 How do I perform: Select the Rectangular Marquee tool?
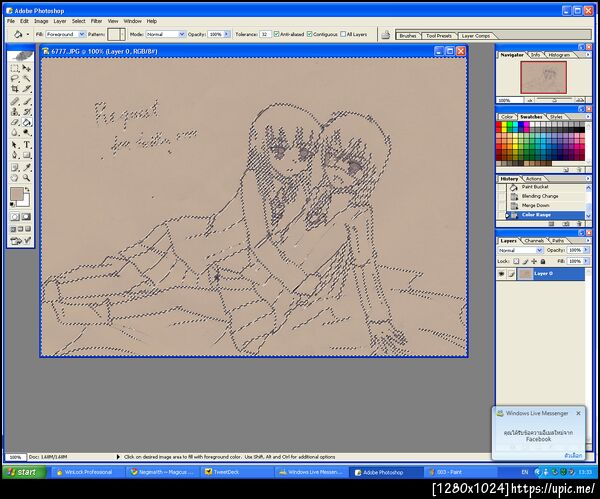15,68
